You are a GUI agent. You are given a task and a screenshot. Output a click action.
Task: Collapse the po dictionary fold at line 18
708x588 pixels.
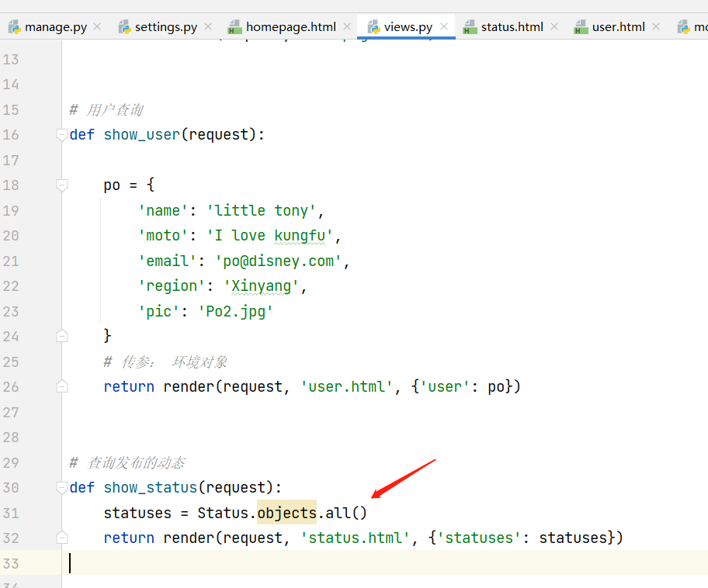click(x=62, y=185)
